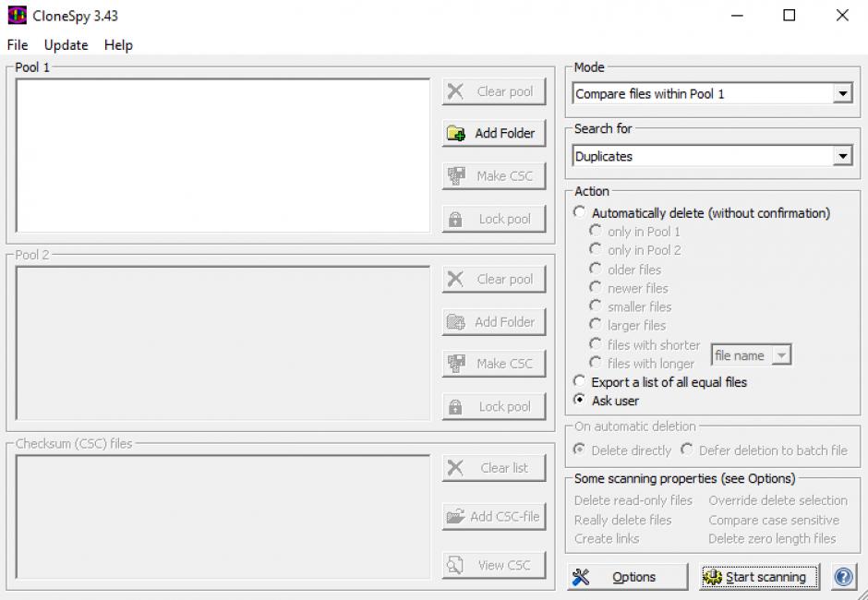Click Clear pool button in Pool 1
The height and width of the screenshot is (600, 868).
tap(494, 91)
